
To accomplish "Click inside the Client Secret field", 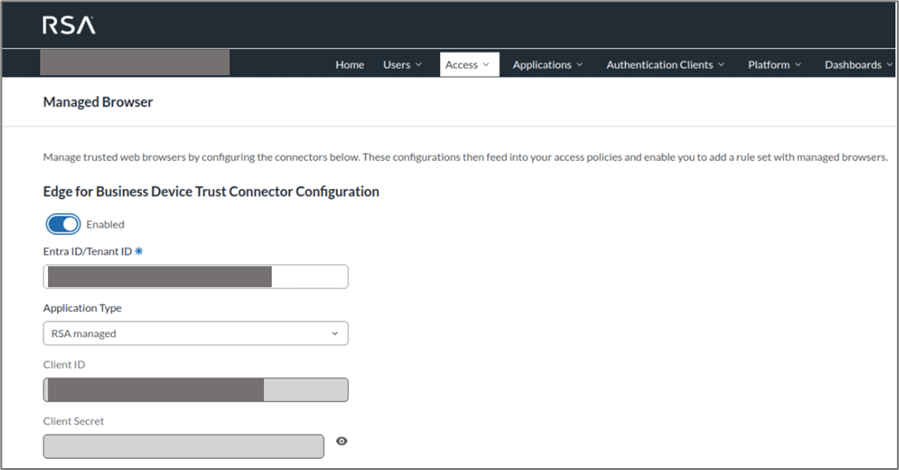I will click(184, 445).
